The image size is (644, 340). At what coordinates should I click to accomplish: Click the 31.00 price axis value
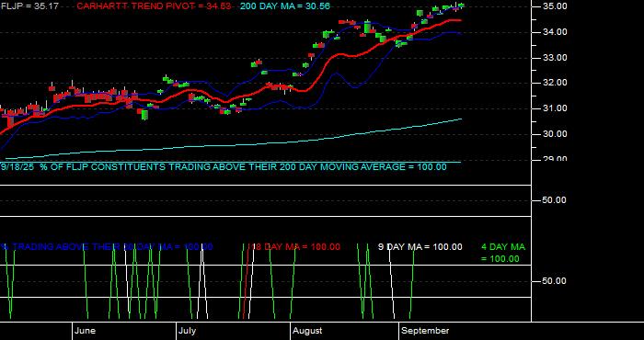[555, 108]
